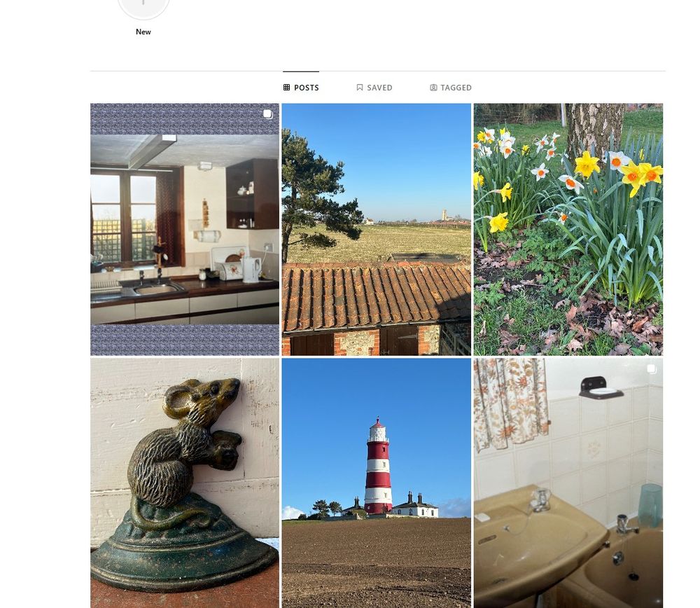Click the multi-photo carousel icon on kitchen post
This screenshot has height=608, width=700.
267,114
